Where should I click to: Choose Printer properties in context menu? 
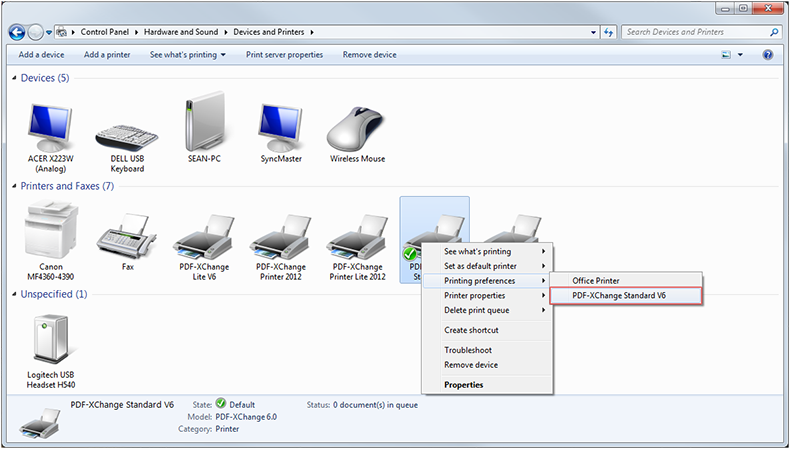pyautogui.click(x=487, y=295)
